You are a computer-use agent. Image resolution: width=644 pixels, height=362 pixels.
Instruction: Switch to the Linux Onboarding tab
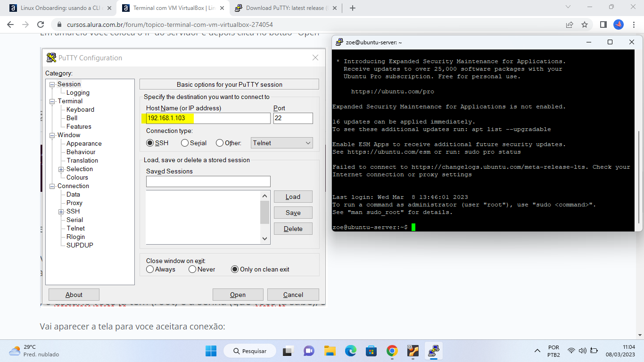tap(60, 8)
